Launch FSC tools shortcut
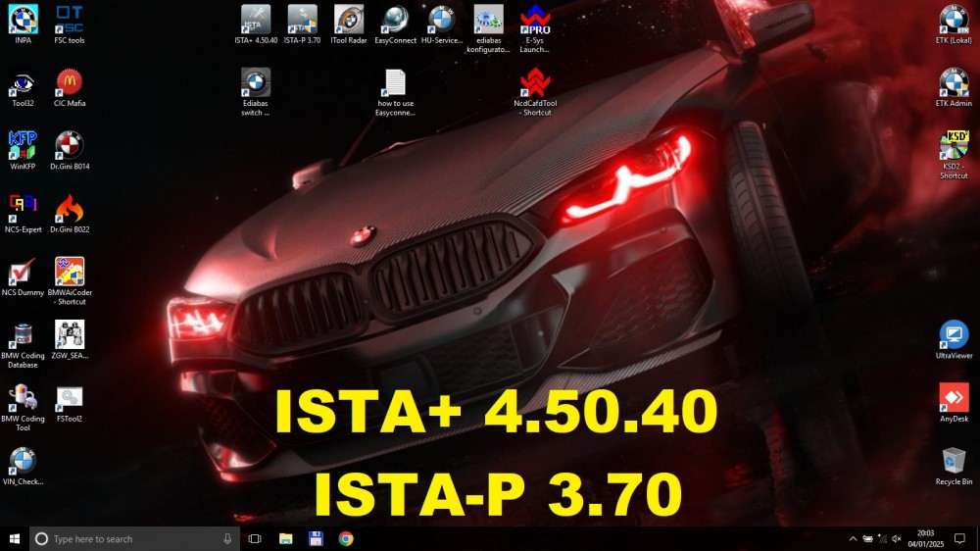 coord(70,24)
